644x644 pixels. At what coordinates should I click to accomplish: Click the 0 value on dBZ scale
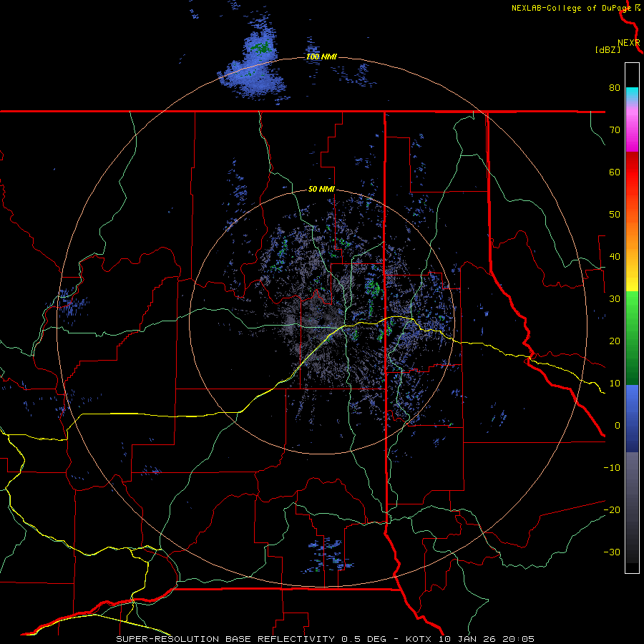coord(618,426)
